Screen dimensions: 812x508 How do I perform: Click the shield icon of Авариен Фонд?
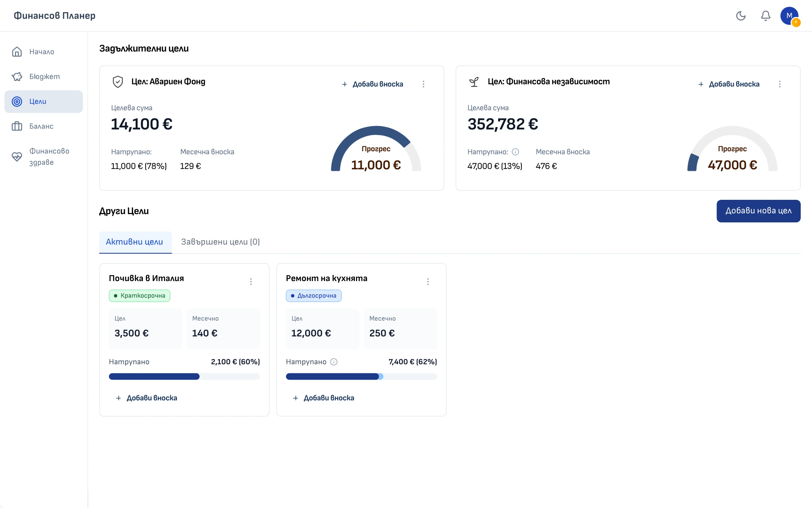coord(118,82)
